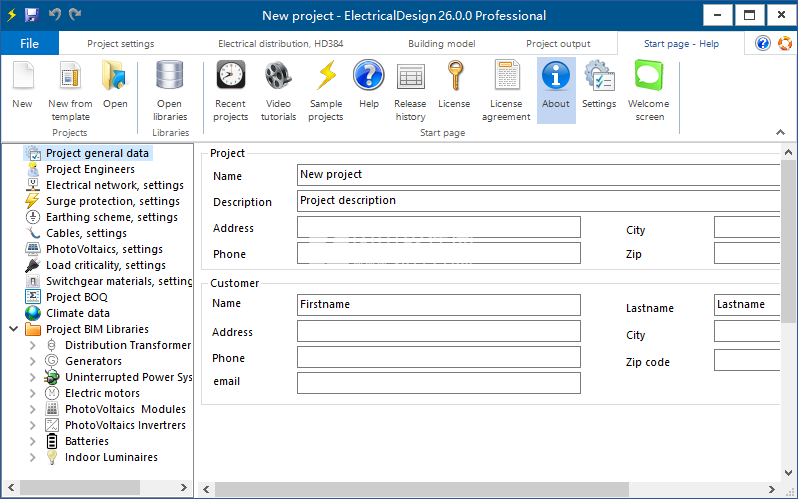Click Open libraries database icon
Viewport: 798px width, 499px height.
(170, 77)
